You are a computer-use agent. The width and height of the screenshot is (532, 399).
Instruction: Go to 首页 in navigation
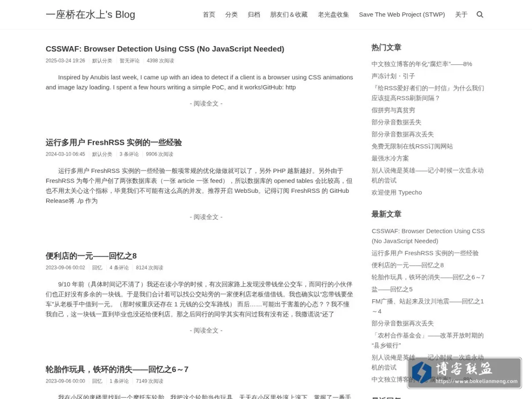point(209,15)
